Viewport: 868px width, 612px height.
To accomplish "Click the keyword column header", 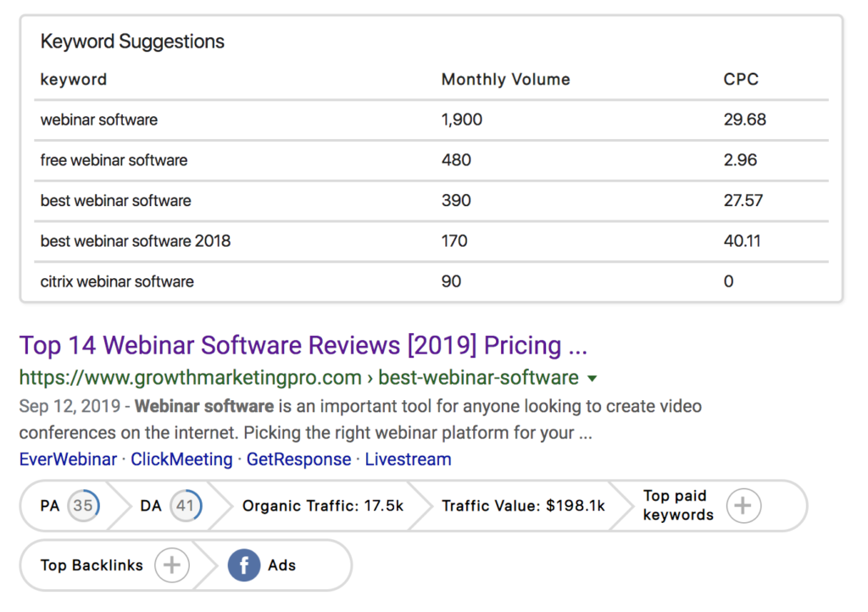I will (x=74, y=80).
